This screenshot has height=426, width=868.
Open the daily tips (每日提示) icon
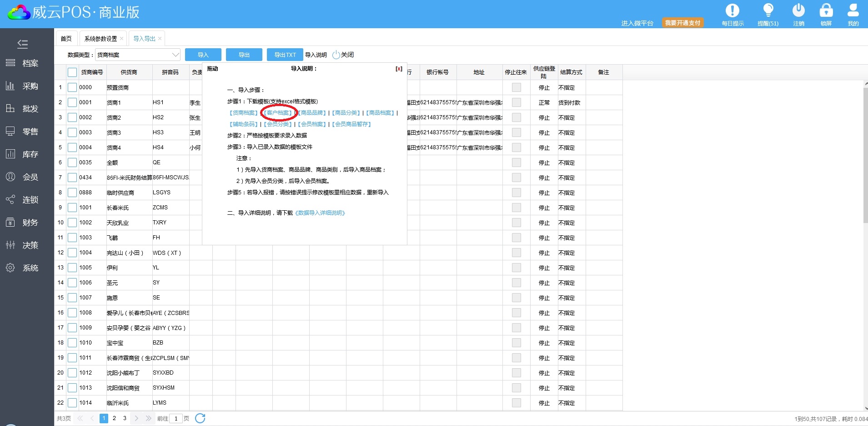732,11
